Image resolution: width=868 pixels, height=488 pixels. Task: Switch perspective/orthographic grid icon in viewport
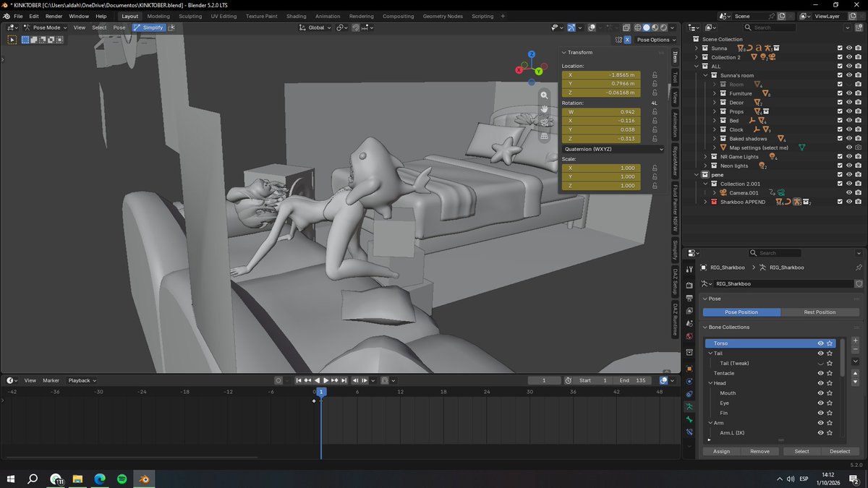(x=544, y=135)
